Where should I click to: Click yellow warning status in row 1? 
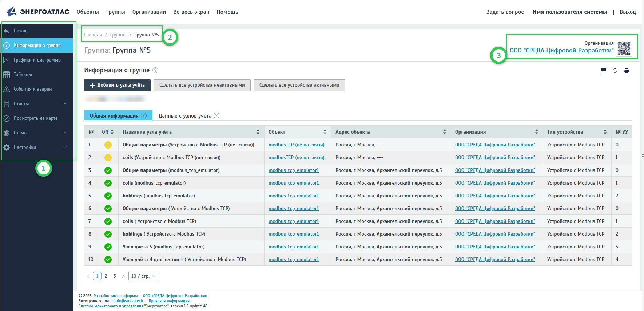[108, 145]
